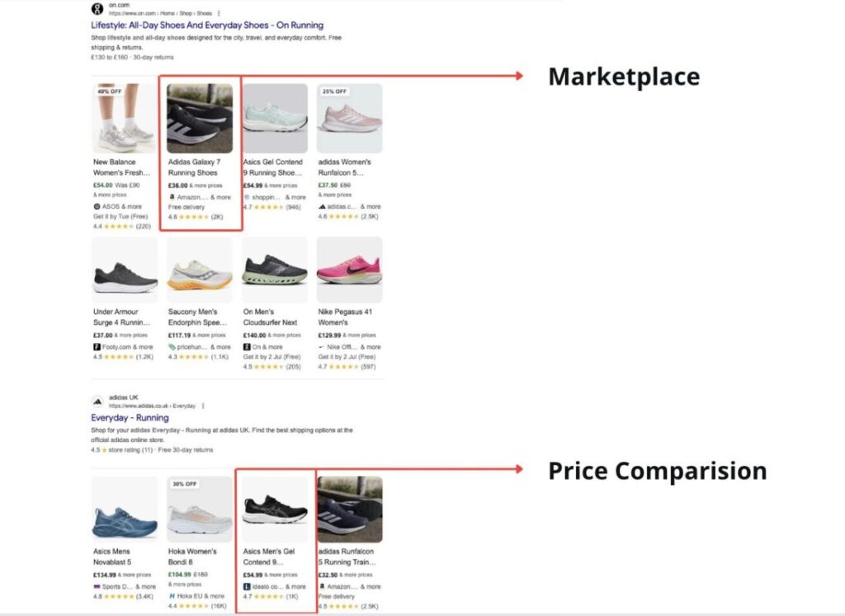845x616 pixels.
Task: Click the Amazon icon under Adidas Galaxy 7
Action: (172, 197)
